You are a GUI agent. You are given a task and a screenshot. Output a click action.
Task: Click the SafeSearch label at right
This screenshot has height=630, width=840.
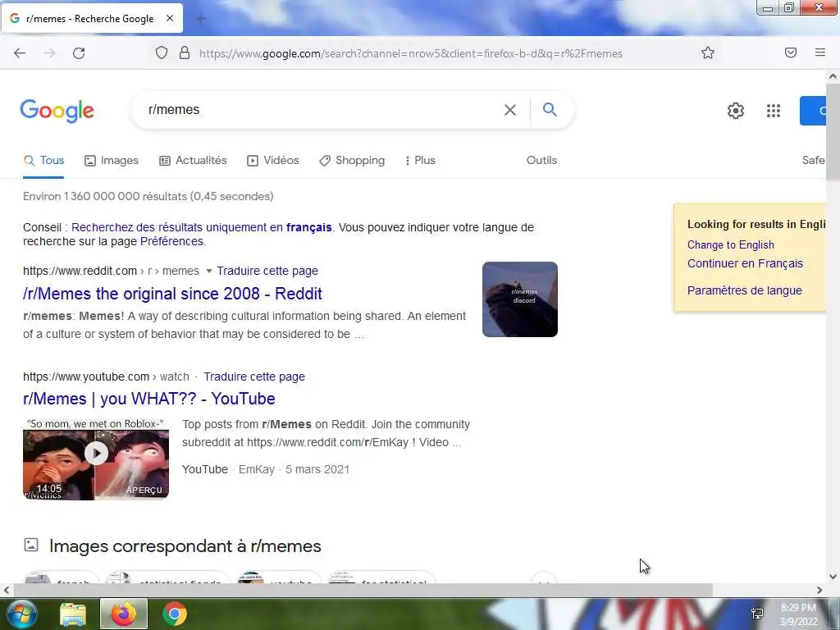pyautogui.click(x=814, y=160)
